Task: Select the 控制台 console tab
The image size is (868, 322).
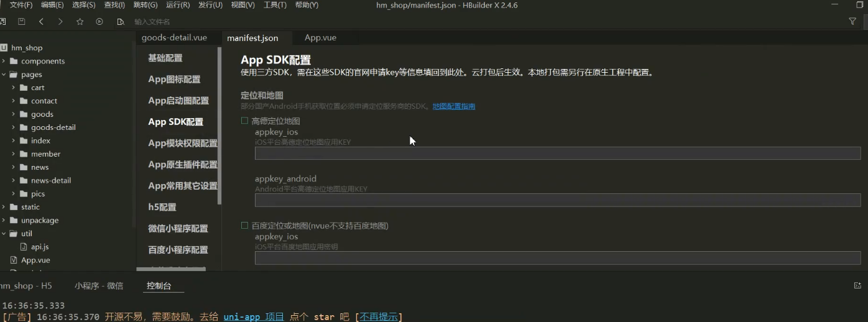Action: click(159, 286)
